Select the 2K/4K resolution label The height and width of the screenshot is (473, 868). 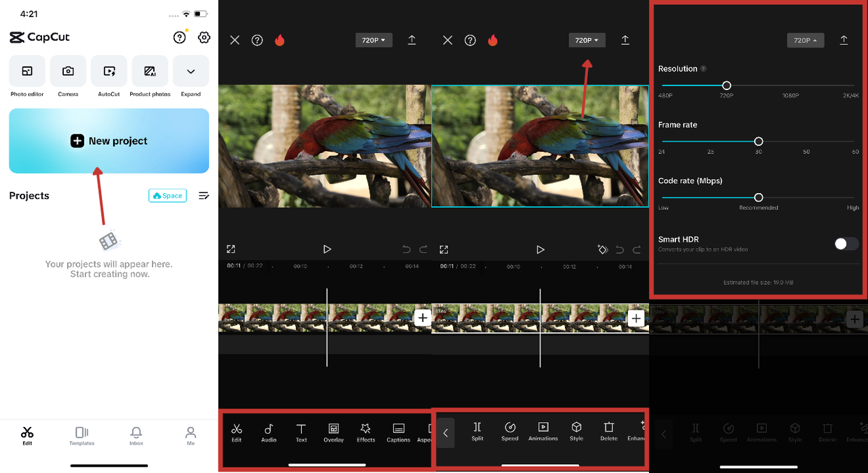tap(850, 96)
